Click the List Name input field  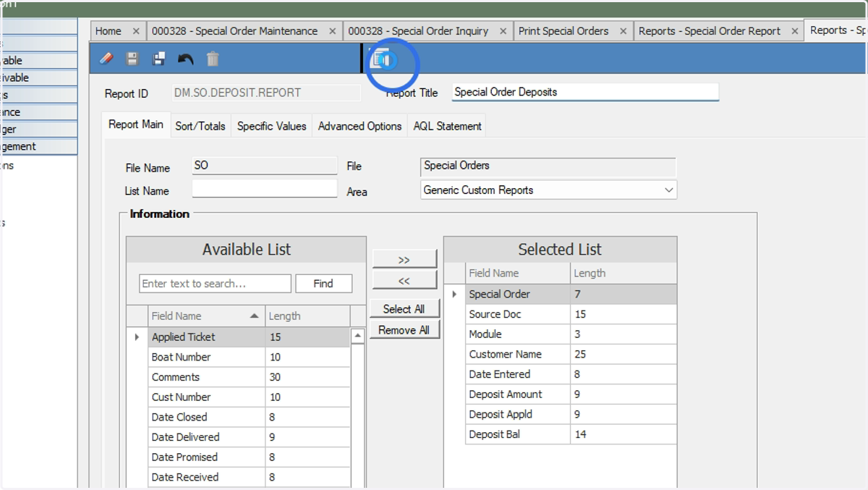265,189
